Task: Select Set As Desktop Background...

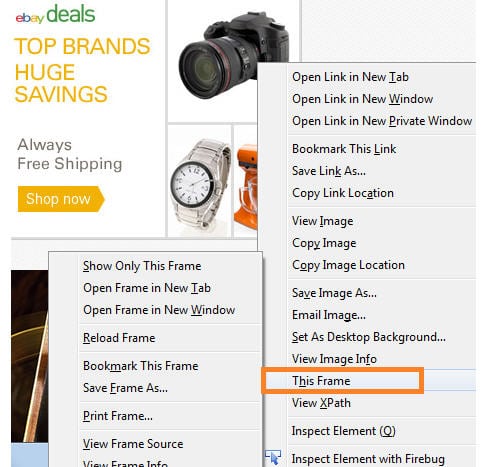Action: tap(369, 337)
